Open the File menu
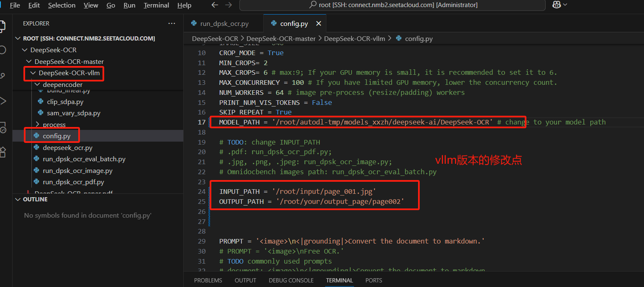Screen dimensions: 644x287 pos(15,5)
